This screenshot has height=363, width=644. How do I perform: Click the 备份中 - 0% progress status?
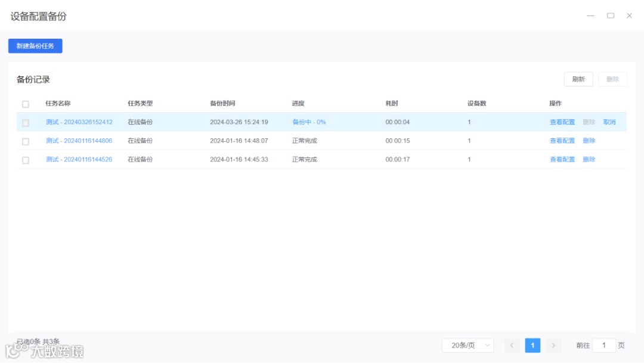coord(309,122)
